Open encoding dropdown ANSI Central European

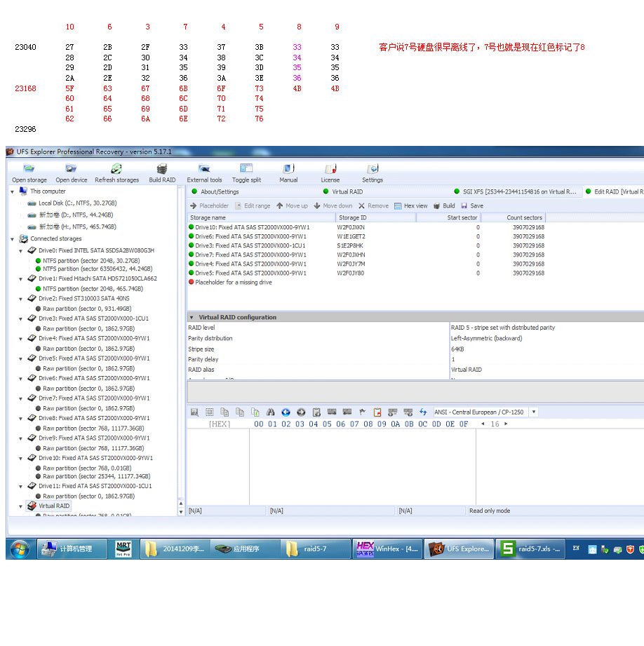[534, 412]
